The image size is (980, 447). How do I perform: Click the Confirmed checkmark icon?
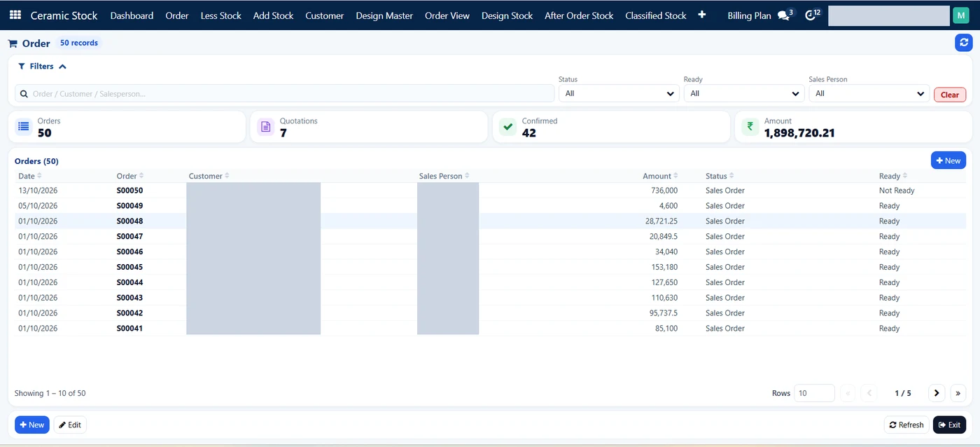507,127
